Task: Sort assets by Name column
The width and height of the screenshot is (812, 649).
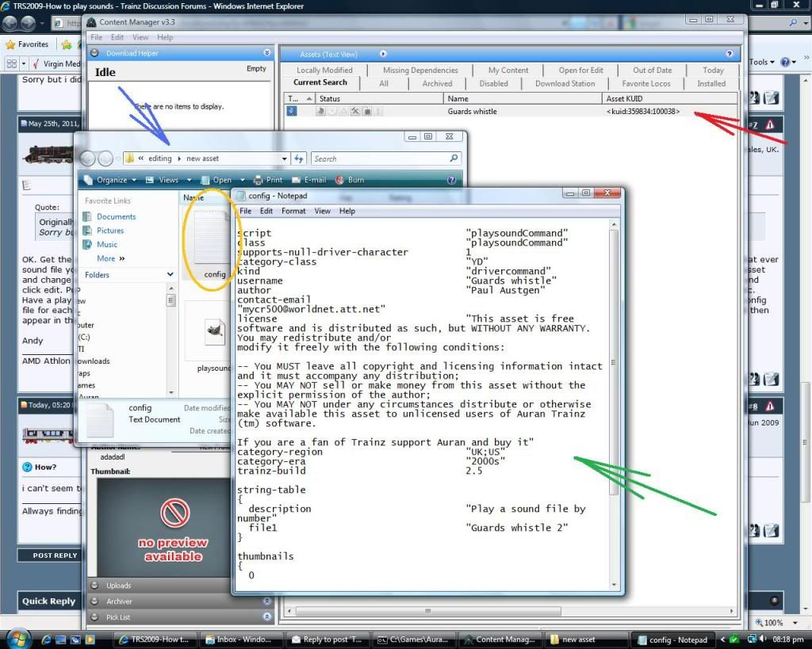Action: point(523,98)
